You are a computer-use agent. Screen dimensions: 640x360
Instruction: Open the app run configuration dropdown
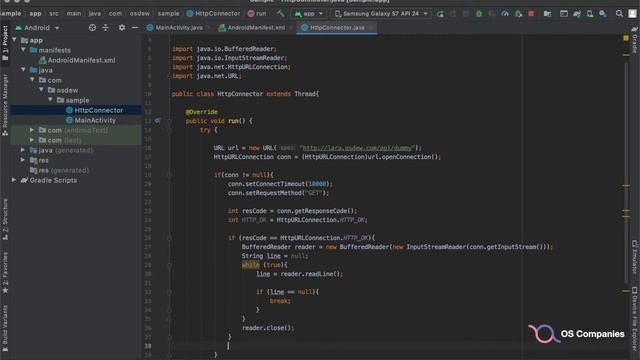tap(309, 14)
